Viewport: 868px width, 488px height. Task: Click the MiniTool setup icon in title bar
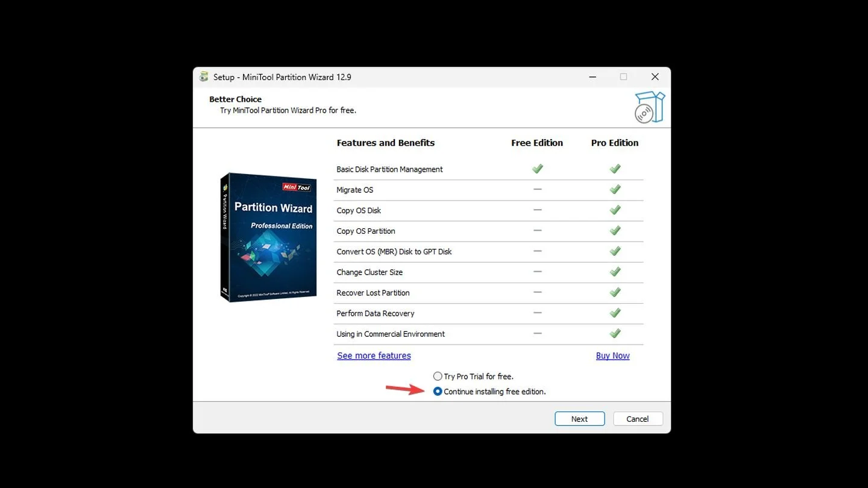(x=204, y=77)
